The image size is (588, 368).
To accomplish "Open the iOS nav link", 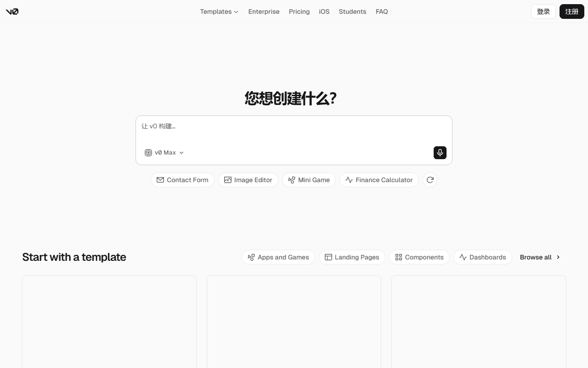I will (324, 11).
